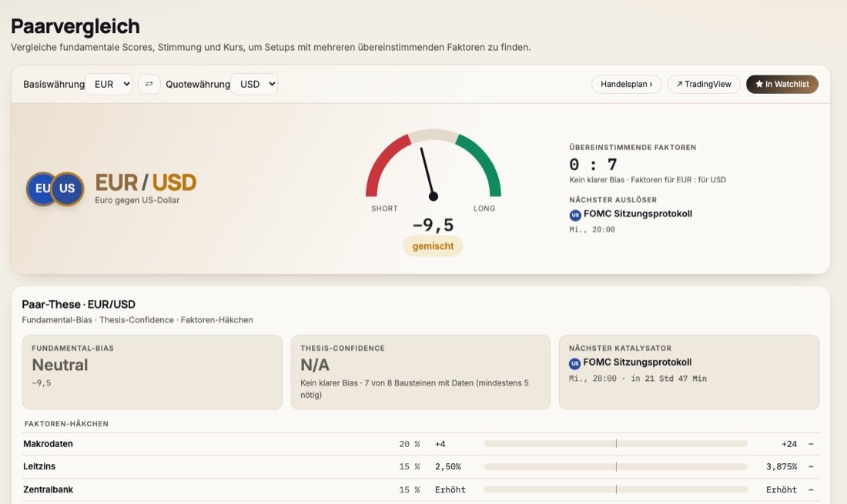Collapse the Leitzins row minus icon

coord(811,467)
